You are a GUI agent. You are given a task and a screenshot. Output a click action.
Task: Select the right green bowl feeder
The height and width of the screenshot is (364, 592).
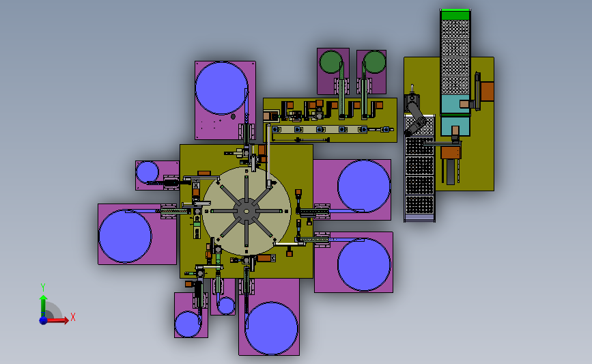point(375,62)
